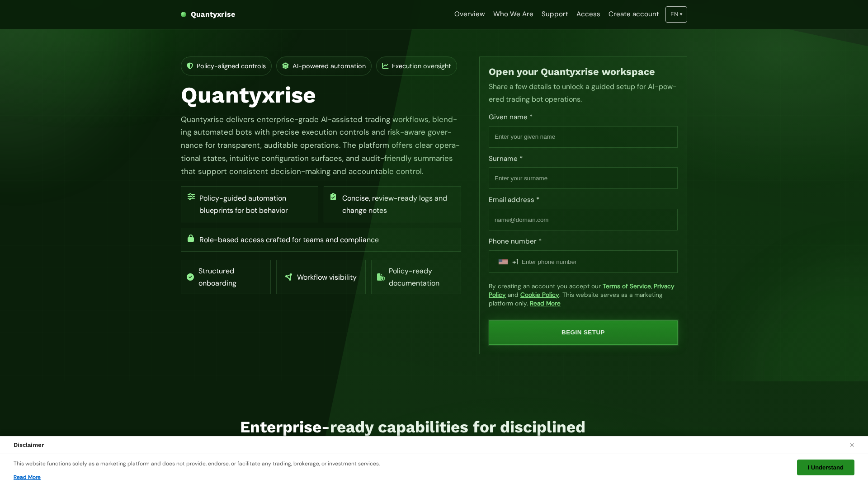This screenshot has width=868, height=488.
Task: Click Read More in the disclaimer banner
Action: click(x=27, y=477)
